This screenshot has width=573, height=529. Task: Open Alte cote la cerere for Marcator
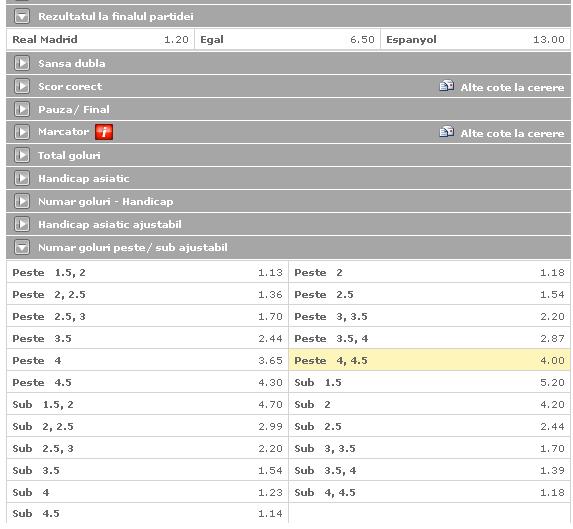click(x=512, y=133)
